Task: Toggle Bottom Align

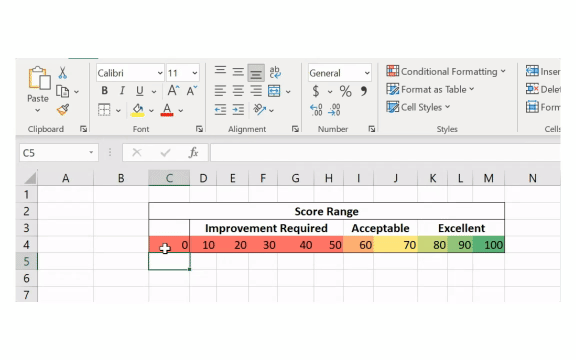Action: [x=256, y=73]
